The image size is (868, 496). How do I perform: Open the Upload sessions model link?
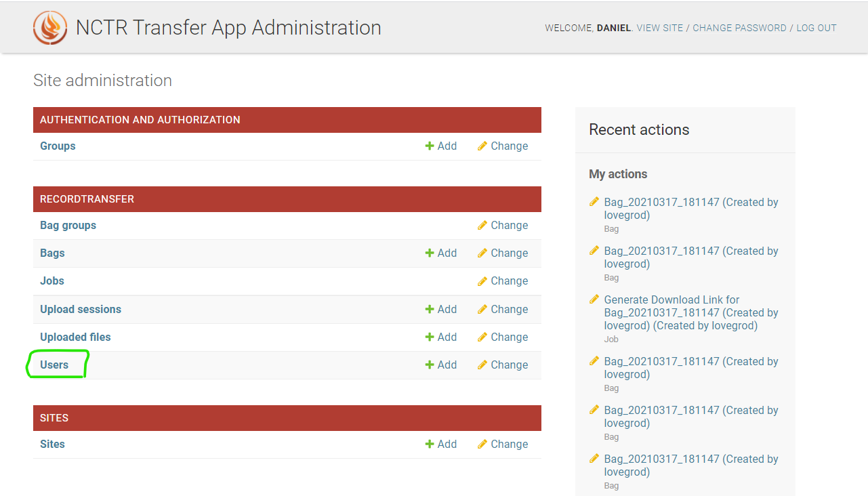81,309
